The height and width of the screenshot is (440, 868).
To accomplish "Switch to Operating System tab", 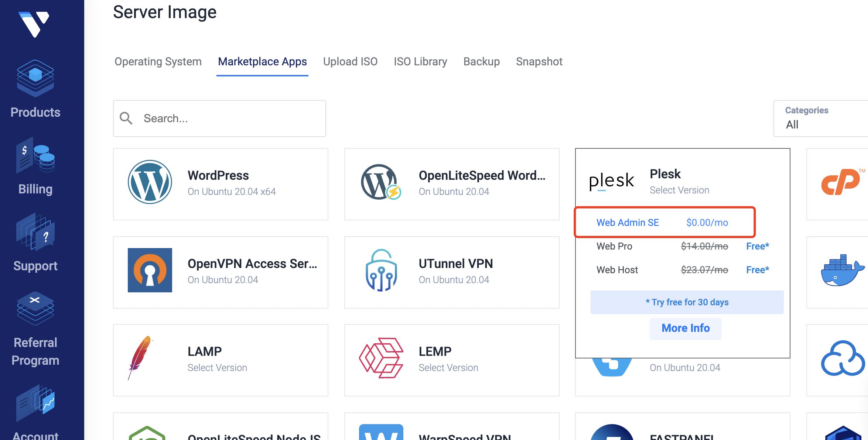I will [x=158, y=62].
